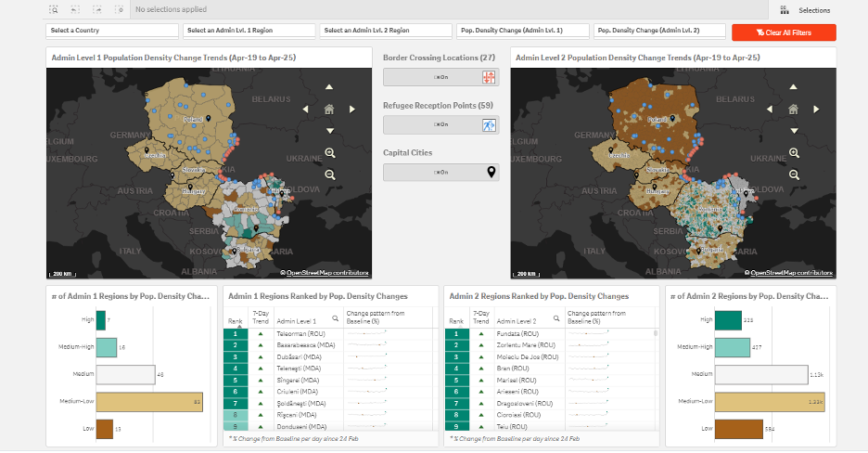
Task: Click the smart search icon in selections bar
Action: (x=54, y=9)
